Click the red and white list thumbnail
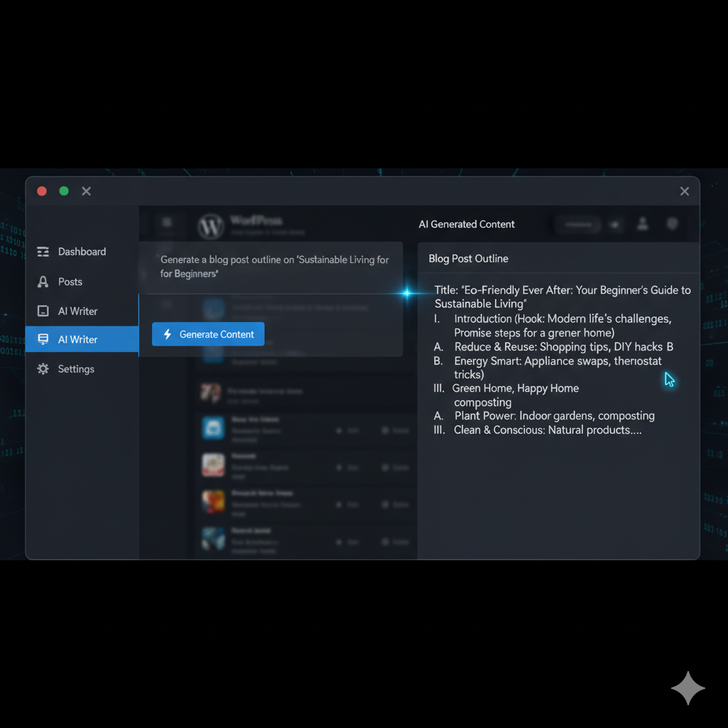The width and height of the screenshot is (728, 728). [213, 464]
